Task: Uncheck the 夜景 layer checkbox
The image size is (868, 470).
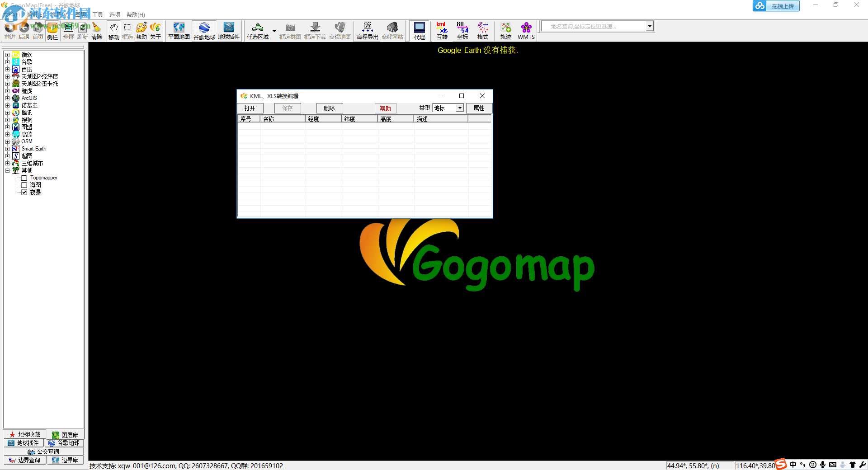Action: coord(24,192)
